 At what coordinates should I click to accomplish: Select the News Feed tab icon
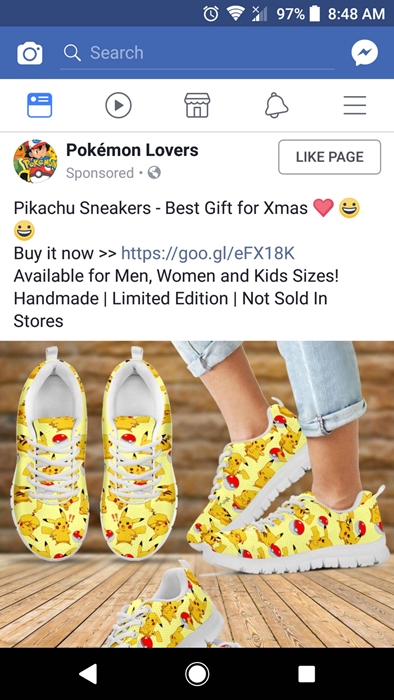coord(40,105)
